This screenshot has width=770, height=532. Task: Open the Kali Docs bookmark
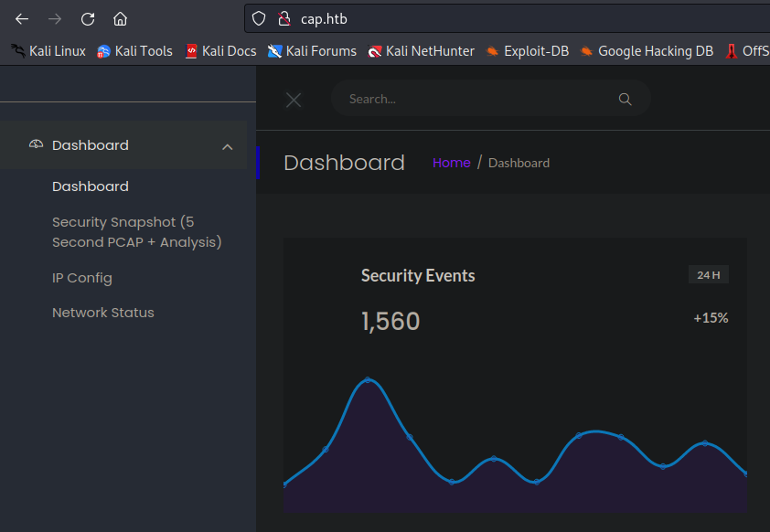220,51
